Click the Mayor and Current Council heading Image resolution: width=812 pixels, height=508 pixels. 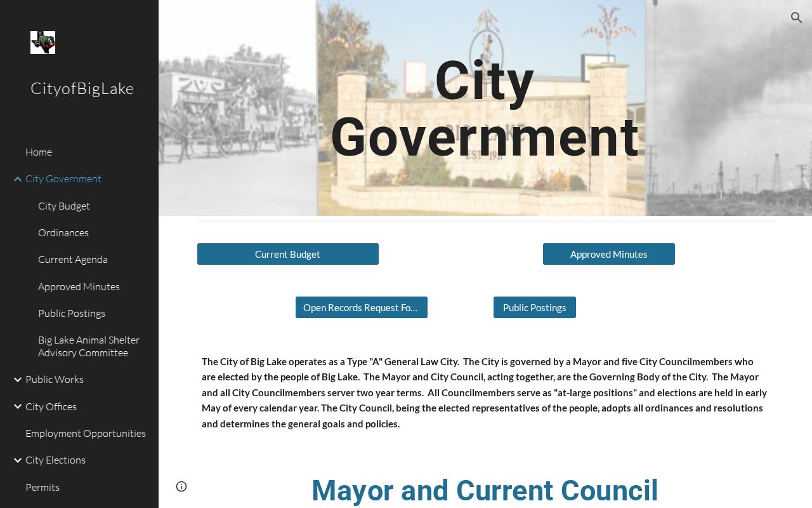pyautogui.click(x=485, y=490)
